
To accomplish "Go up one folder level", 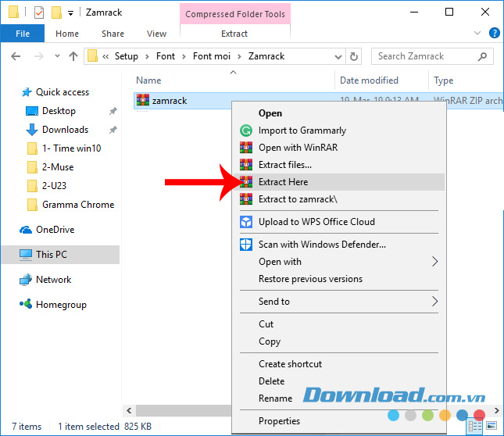I will pyautogui.click(x=73, y=56).
